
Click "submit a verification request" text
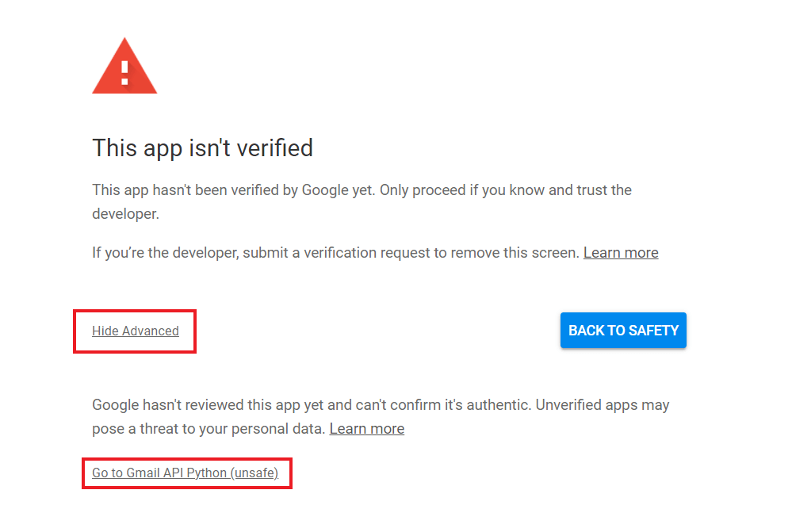point(335,253)
